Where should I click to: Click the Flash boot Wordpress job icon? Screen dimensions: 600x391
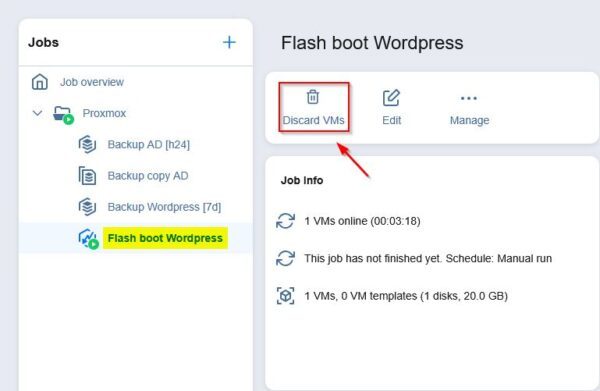88,239
